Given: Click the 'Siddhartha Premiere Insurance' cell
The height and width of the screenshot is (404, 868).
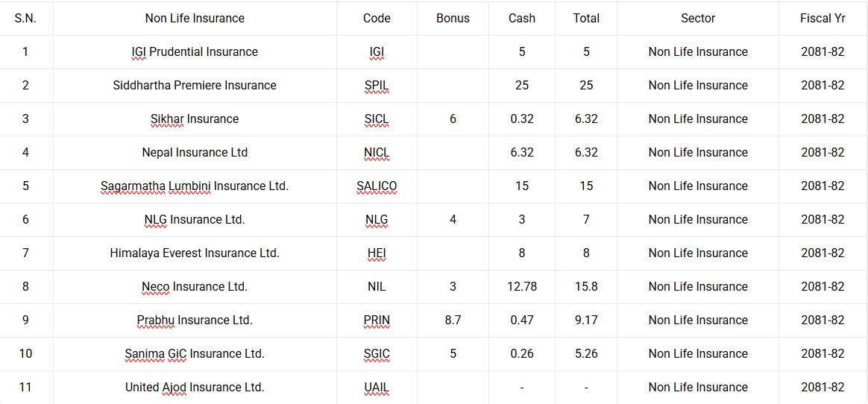Looking at the screenshot, I should tap(195, 85).
